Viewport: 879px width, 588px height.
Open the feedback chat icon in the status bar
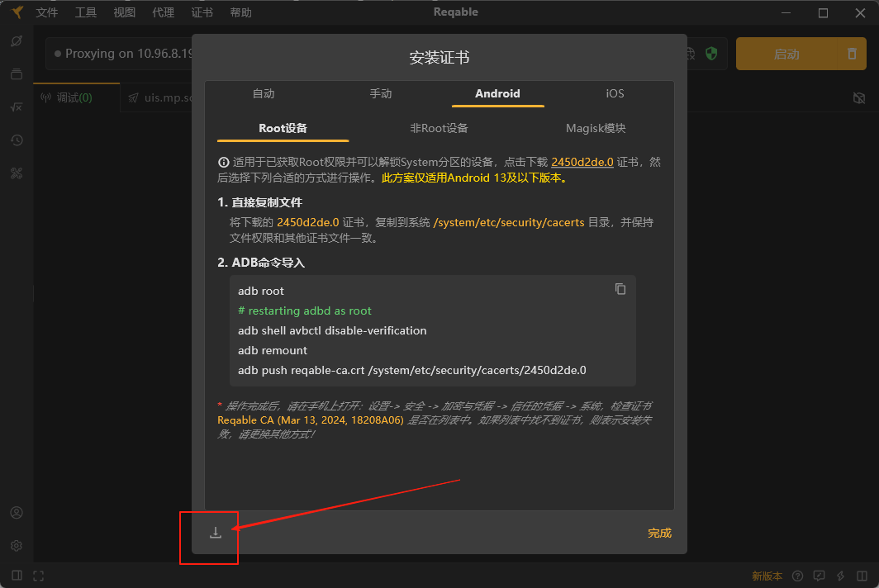(x=819, y=576)
